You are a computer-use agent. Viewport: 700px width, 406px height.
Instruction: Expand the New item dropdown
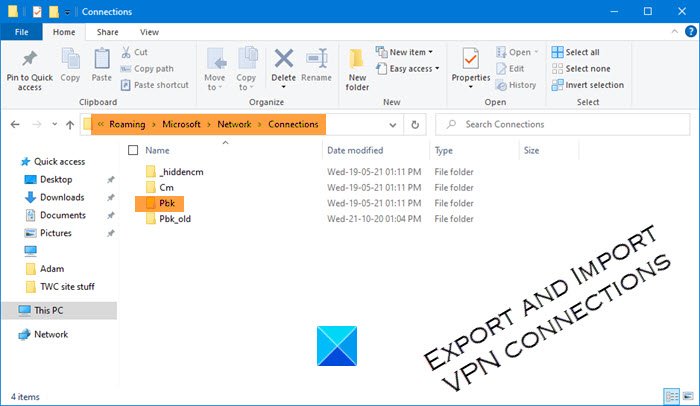(x=404, y=52)
